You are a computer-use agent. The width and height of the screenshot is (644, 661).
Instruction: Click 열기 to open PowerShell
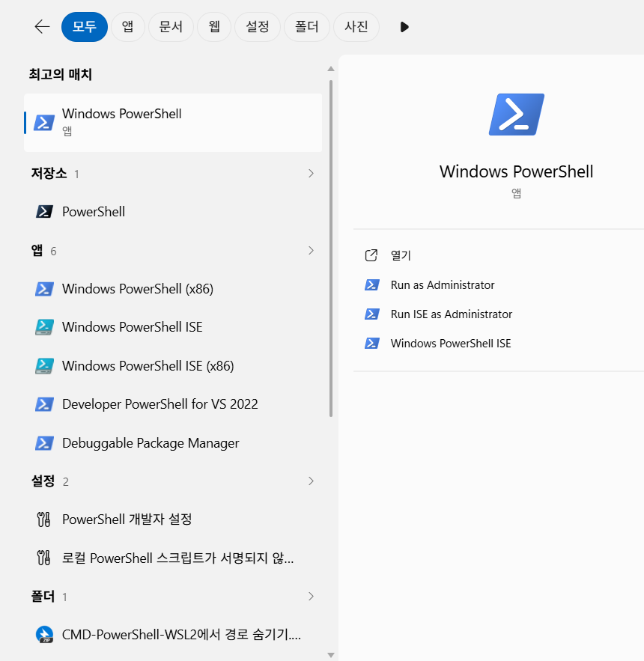401,255
